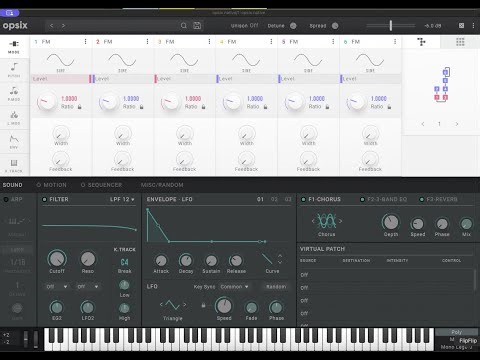Screen dimensions: 480x360
Task: Toggle operator 1 ratio lock icon
Action: pyautogui.click(x=80, y=107)
